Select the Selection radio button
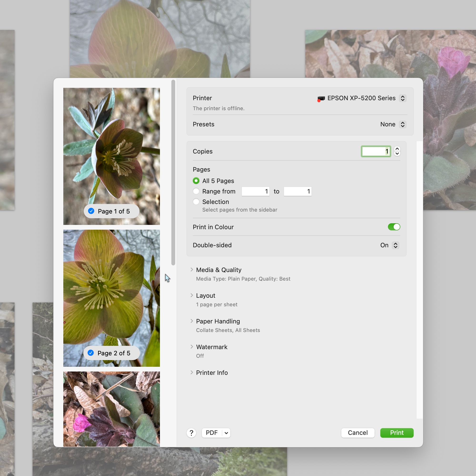 click(x=196, y=202)
